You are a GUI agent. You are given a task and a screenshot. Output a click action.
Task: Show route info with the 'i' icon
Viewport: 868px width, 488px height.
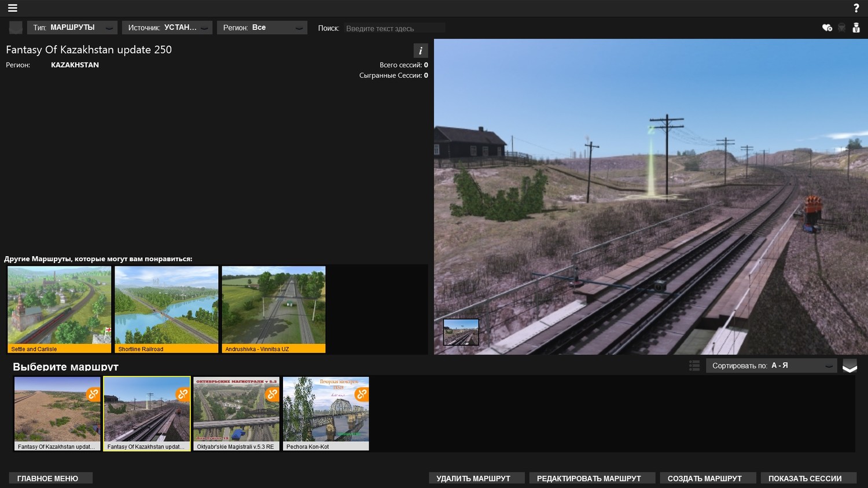[x=421, y=50]
